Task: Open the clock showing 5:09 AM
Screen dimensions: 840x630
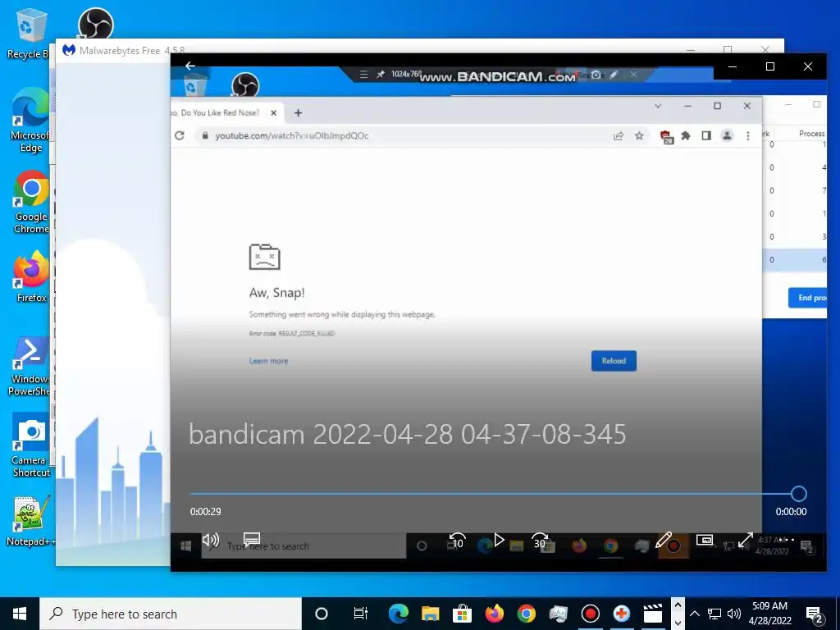Action: coord(769,614)
